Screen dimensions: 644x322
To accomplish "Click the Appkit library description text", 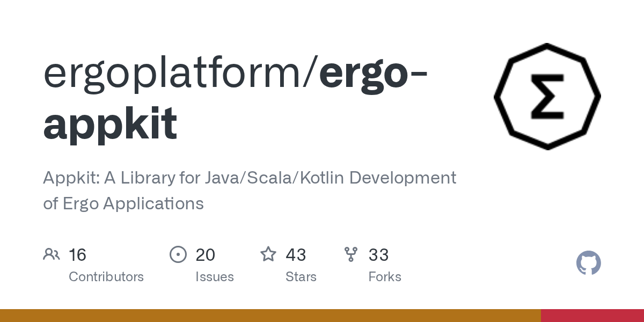I will click(250, 178).
